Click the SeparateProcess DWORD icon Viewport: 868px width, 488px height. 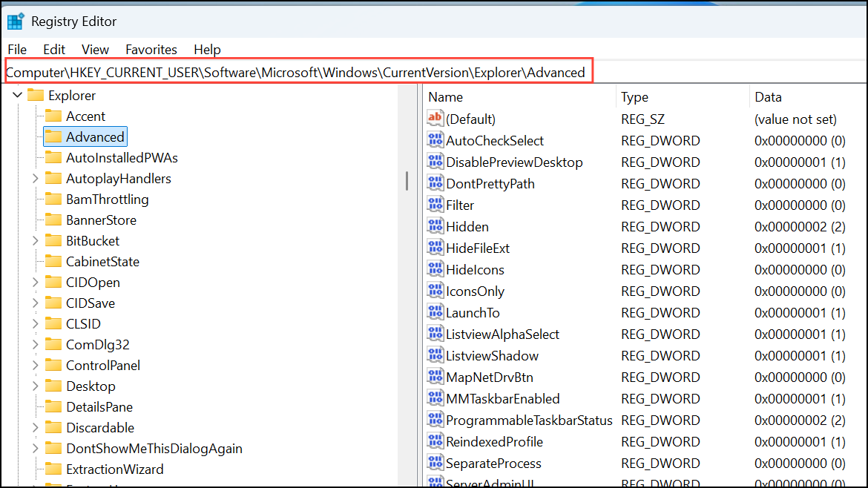coord(435,463)
